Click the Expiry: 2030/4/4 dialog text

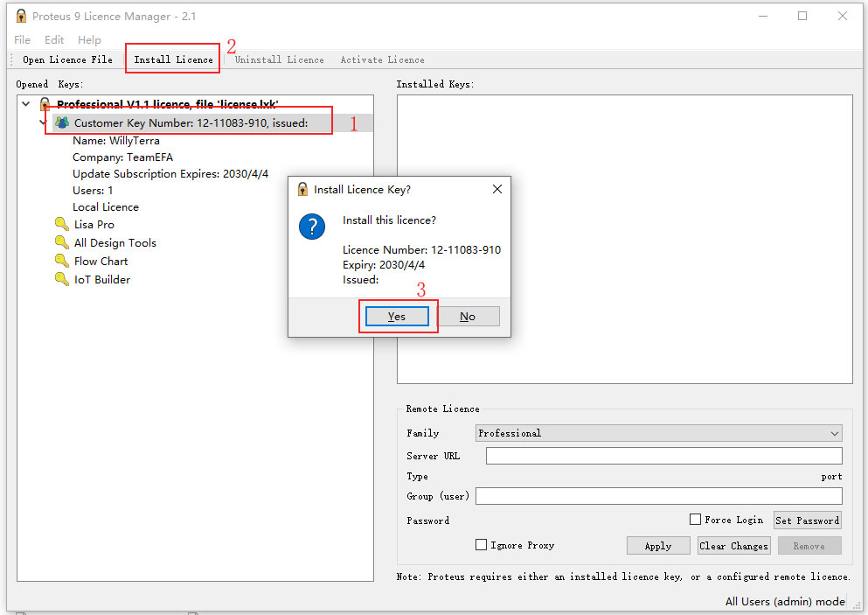[x=384, y=265]
